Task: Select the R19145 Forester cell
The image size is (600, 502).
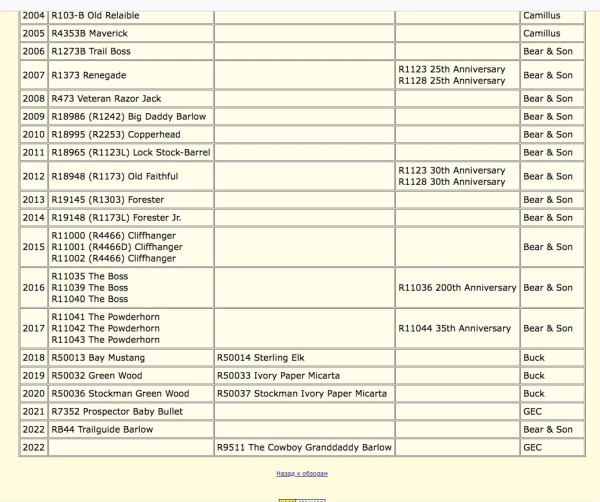Action: pyautogui.click(x=131, y=200)
